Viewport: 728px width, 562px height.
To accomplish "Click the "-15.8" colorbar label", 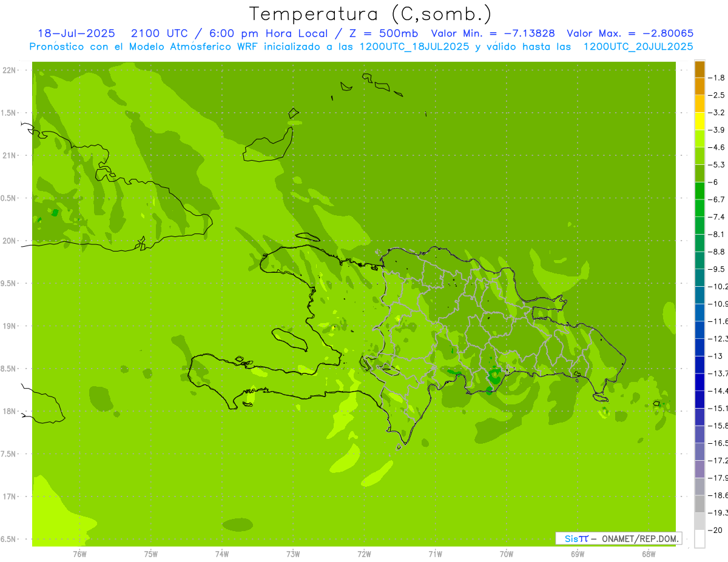I will (x=718, y=426).
